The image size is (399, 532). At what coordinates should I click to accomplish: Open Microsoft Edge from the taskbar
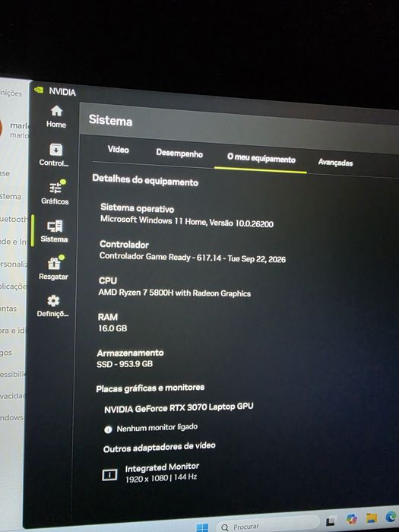coord(391,517)
